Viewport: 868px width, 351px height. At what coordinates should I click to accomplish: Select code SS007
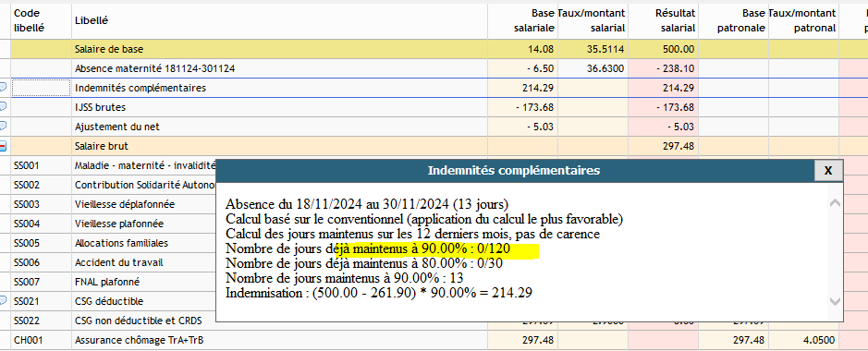click(x=27, y=282)
